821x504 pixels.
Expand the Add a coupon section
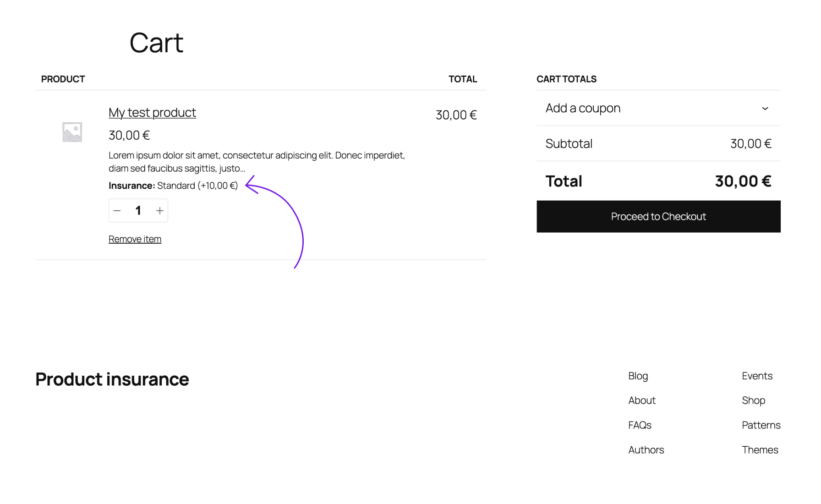pyautogui.click(x=583, y=108)
